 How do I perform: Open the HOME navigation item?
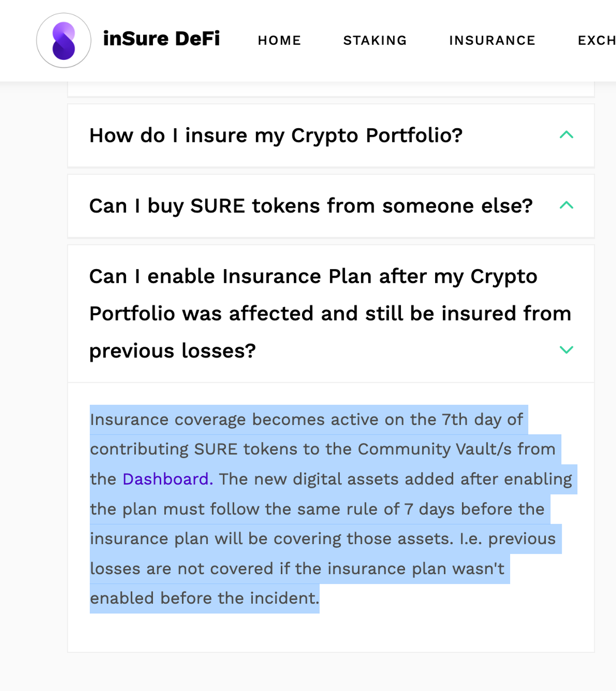(x=279, y=41)
